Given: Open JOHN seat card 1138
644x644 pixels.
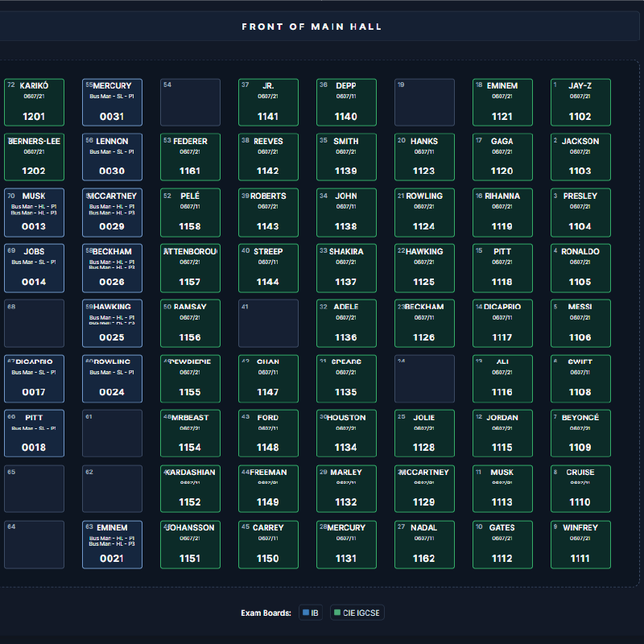Looking at the screenshot, I should (x=346, y=213).
